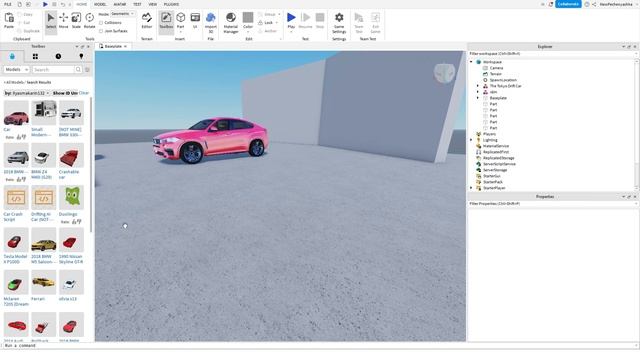Switch to the MODEL ribbon tab
The image size is (640, 360).
pos(100,4)
